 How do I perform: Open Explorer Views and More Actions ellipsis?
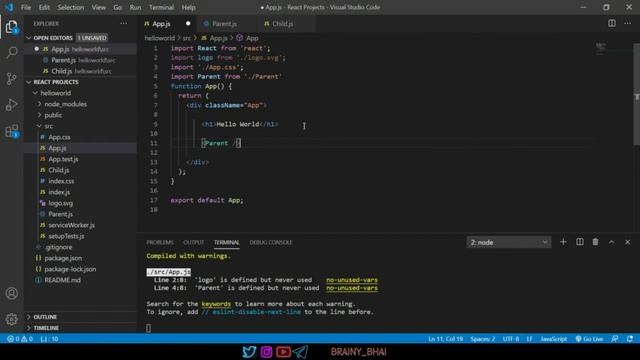click(123, 24)
